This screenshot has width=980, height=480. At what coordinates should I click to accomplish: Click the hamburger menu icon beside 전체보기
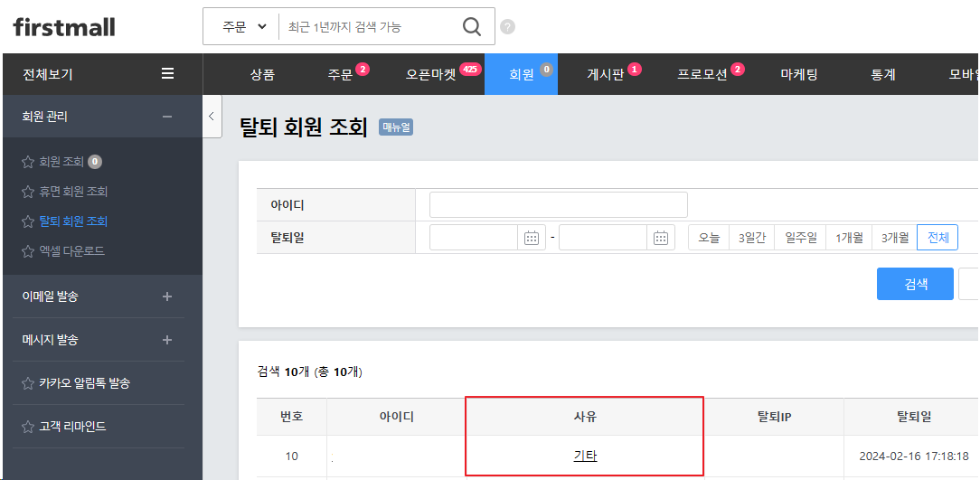[167, 74]
